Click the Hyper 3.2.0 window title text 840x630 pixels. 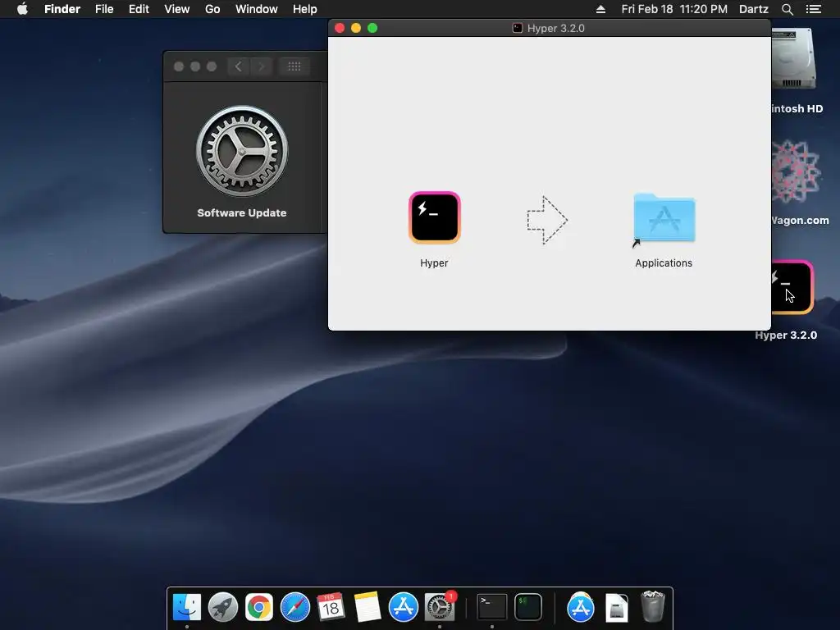pos(556,29)
